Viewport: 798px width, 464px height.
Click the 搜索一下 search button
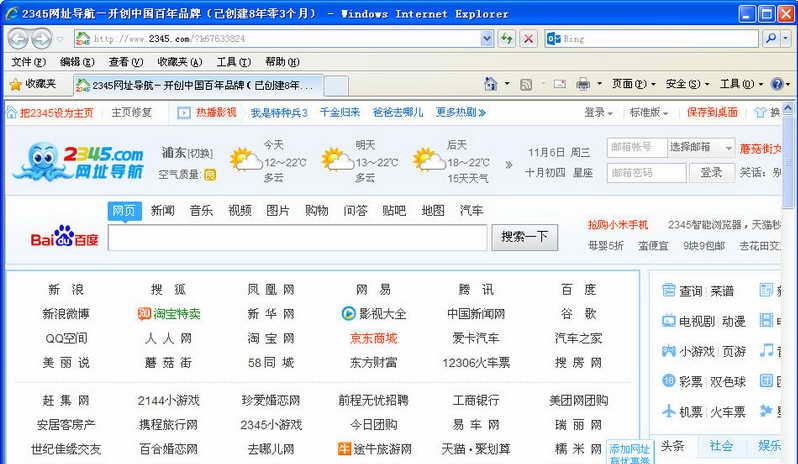[x=525, y=237]
